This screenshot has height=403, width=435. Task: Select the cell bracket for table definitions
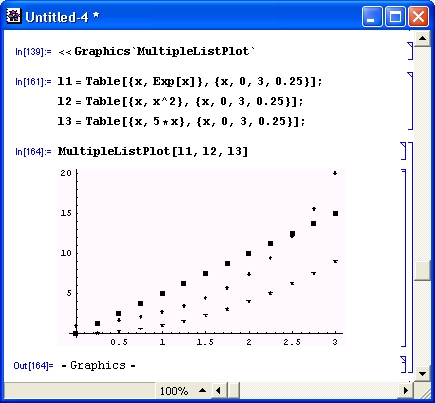click(x=411, y=101)
